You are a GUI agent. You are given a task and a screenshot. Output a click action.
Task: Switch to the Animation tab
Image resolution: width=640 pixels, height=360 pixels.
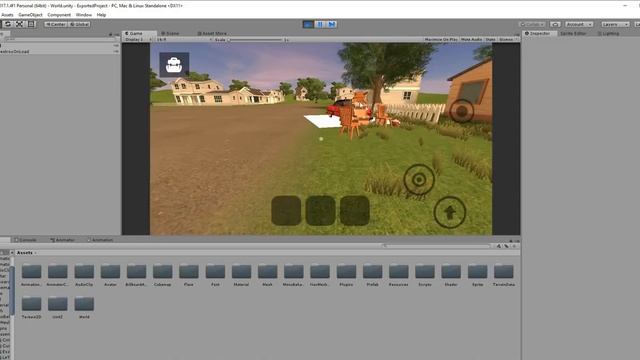(x=100, y=240)
